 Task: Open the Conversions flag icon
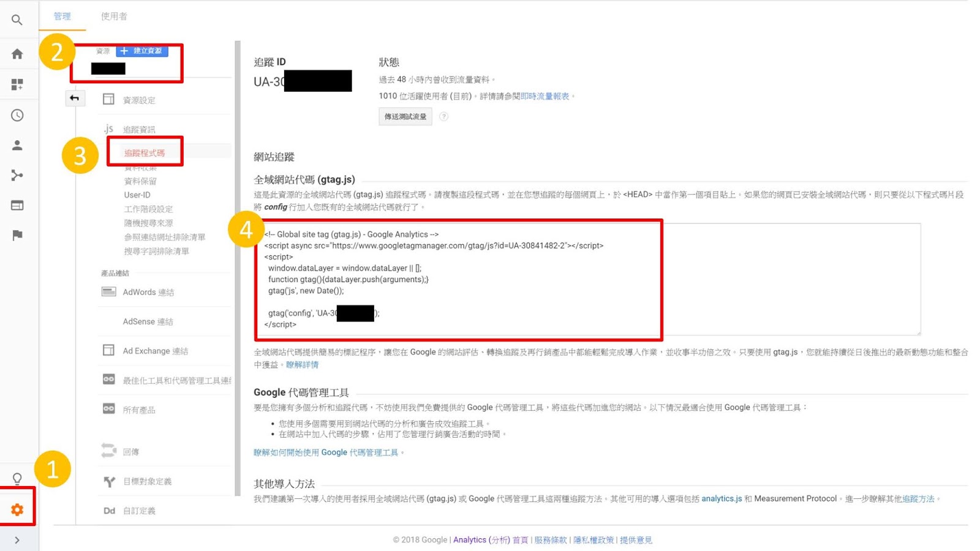(17, 235)
